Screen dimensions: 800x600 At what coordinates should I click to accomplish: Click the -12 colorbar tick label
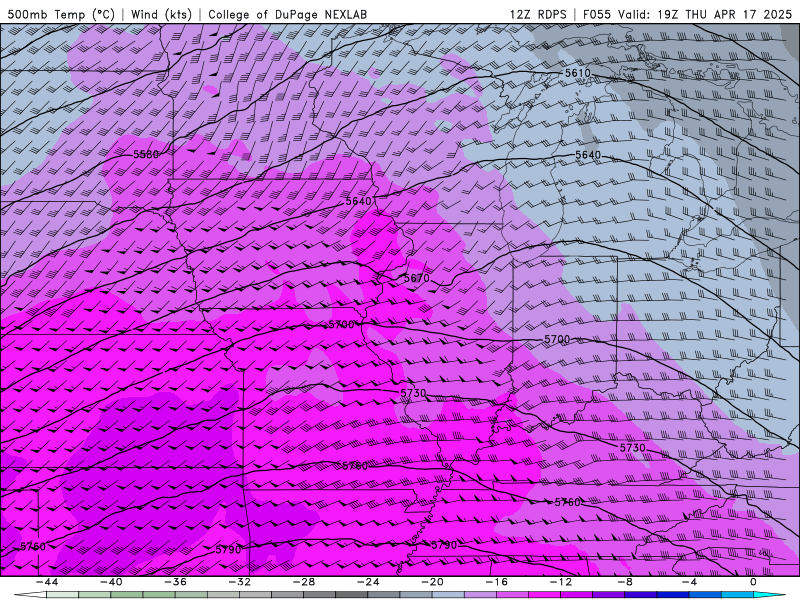point(561,582)
